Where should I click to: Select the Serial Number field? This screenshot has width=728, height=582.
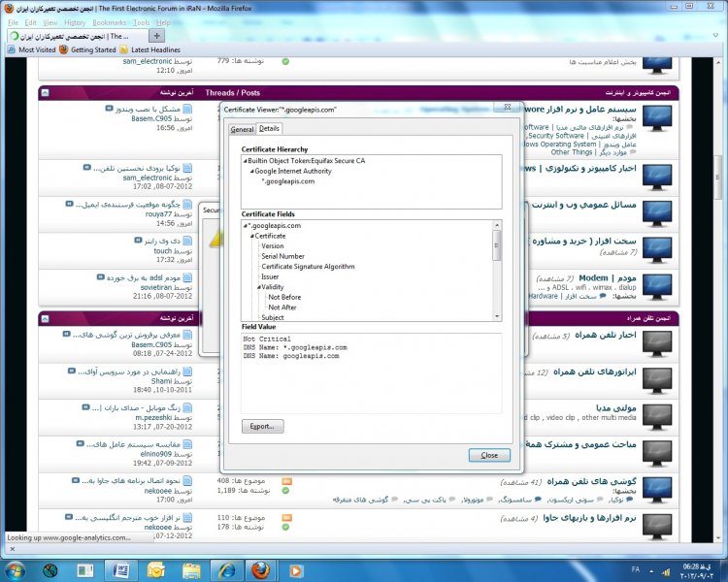click(x=282, y=256)
